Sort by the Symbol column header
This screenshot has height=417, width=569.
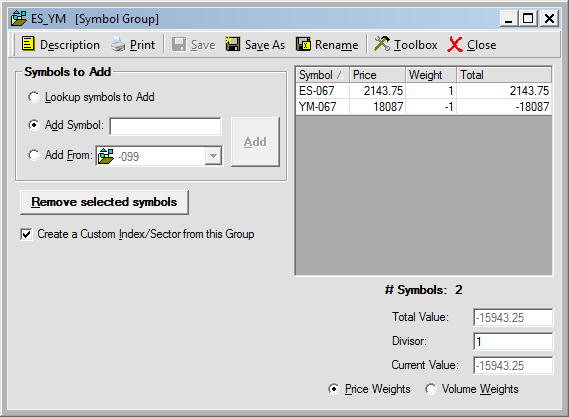322,75
